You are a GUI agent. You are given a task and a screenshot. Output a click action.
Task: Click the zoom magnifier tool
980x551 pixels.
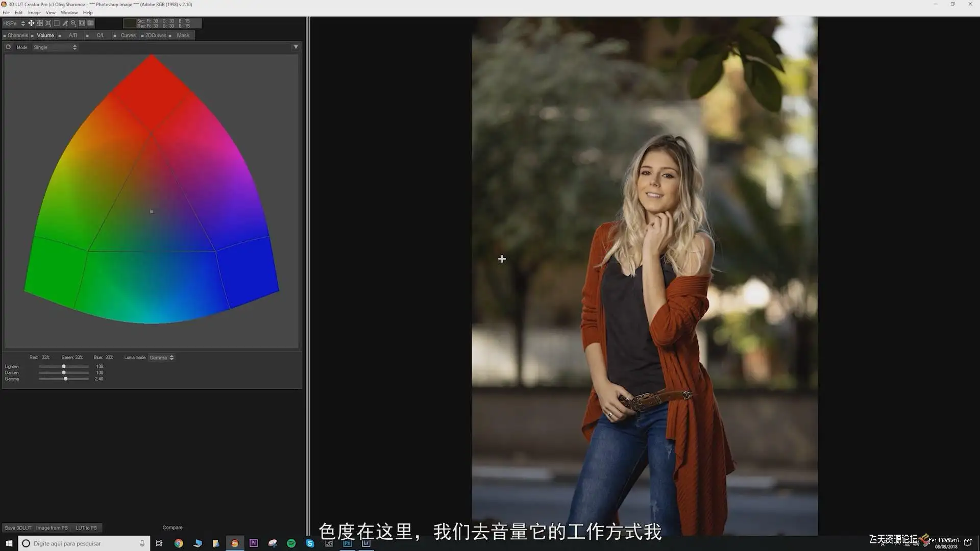pos(73,23)
